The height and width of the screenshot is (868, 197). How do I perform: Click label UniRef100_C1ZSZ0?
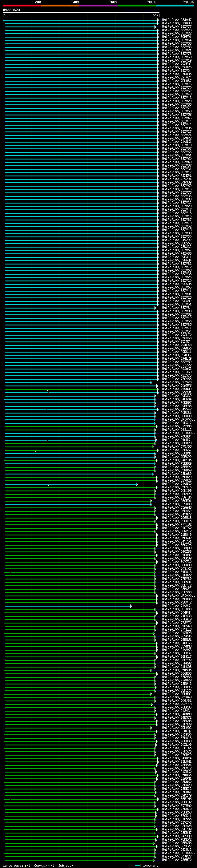176,382
